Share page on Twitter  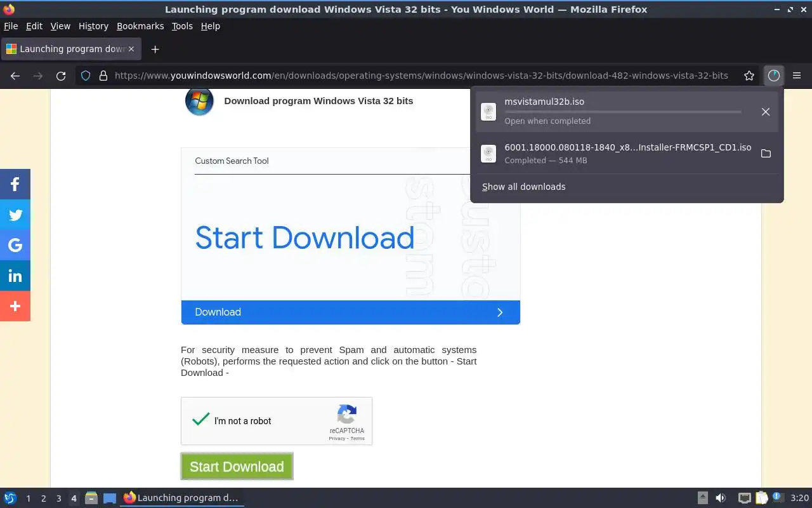(15, 215)
